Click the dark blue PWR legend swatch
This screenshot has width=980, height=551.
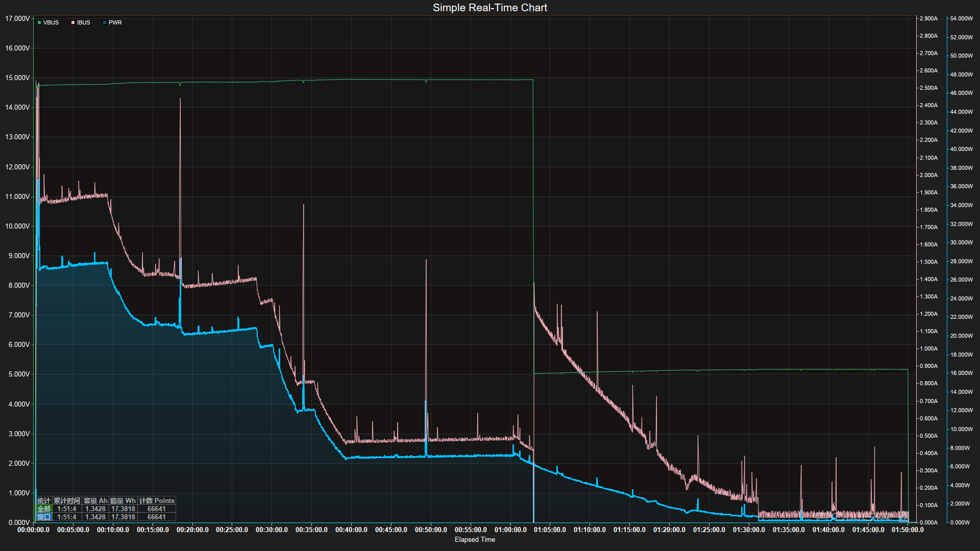pyautogui.click(x=105, y=23)
